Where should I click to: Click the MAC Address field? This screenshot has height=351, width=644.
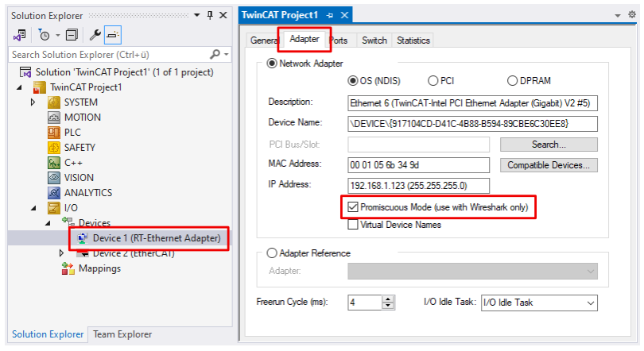(x=418, y=165)
